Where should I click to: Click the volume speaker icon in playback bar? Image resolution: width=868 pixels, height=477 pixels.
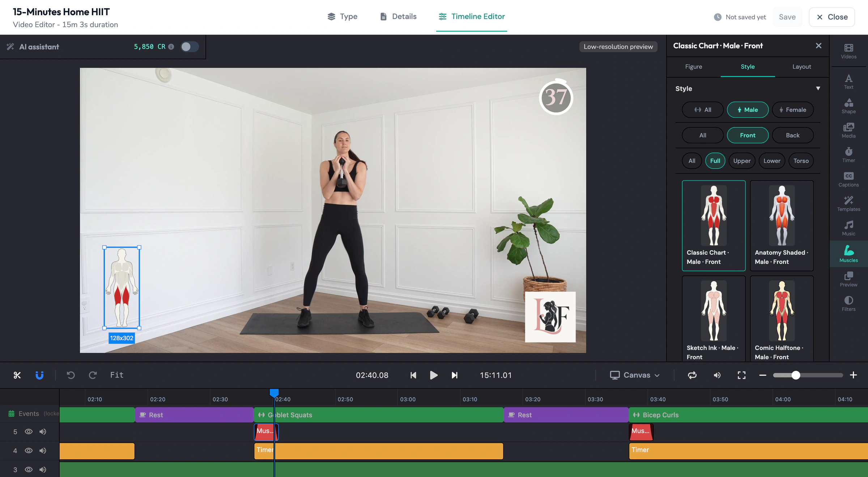coord(717,375)
